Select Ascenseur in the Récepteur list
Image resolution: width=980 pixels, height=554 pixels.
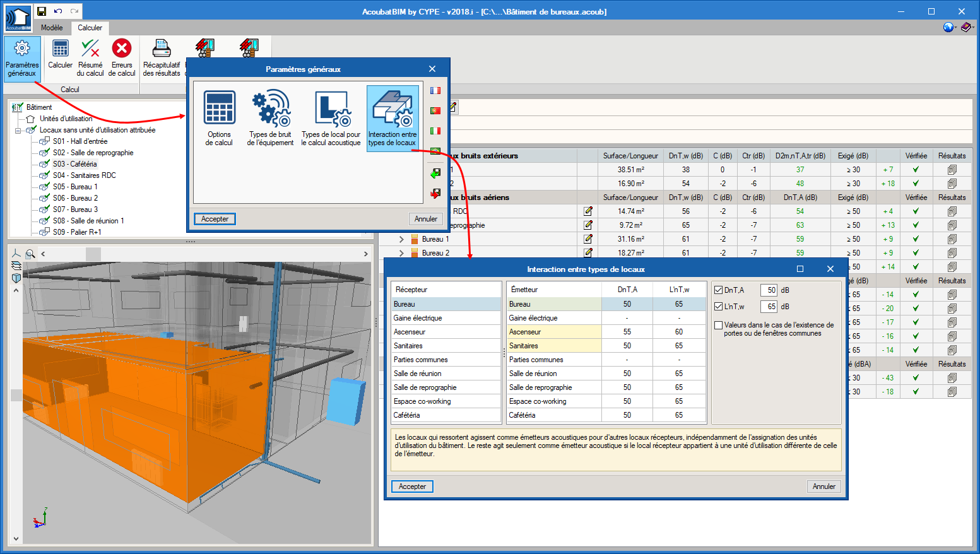(446, 332)
